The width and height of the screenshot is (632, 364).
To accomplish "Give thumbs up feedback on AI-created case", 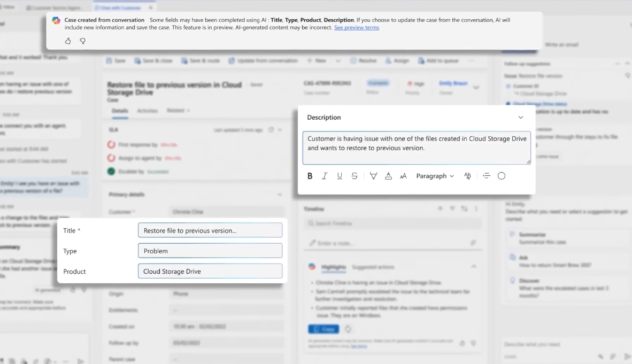I will coord(68,41).
